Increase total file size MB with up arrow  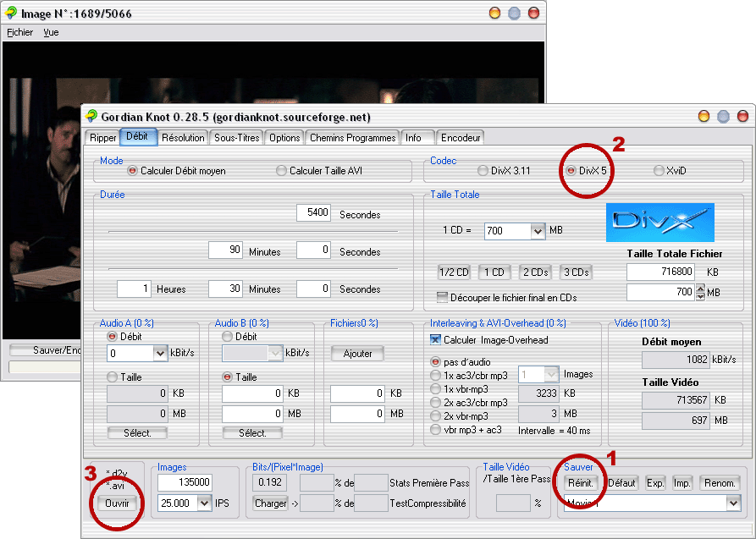tap(701, 289)
